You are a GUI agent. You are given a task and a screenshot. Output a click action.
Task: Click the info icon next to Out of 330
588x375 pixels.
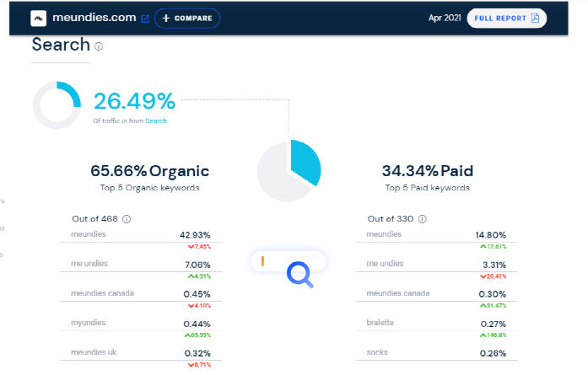(x=423, y=219)
